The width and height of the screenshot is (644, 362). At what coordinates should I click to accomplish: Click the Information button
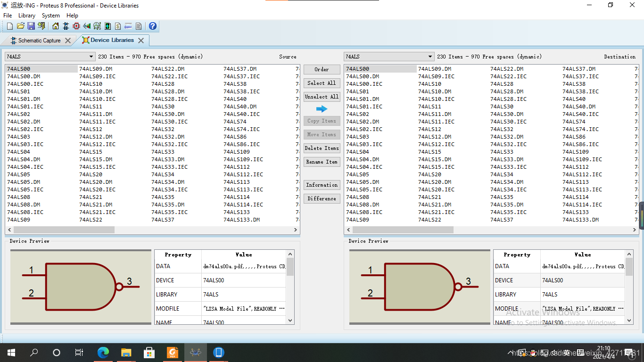point(322,185)
